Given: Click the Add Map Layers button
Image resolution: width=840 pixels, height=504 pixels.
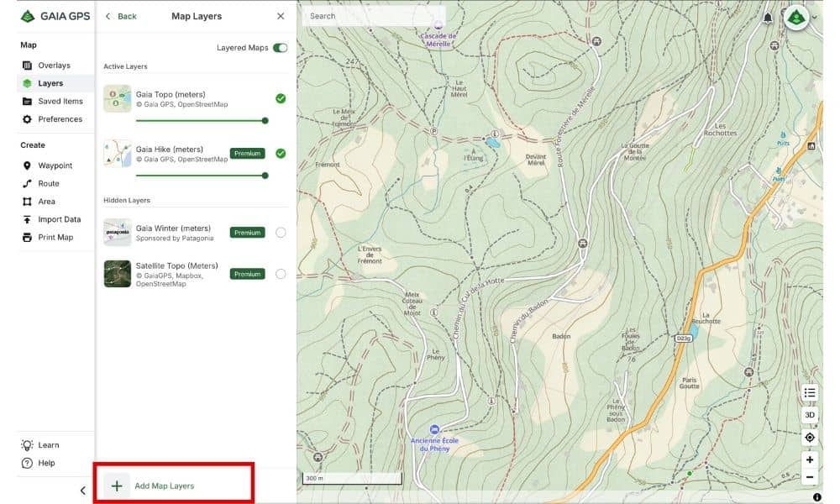Looking at the screenshot, I should click(x=155, y=485).
